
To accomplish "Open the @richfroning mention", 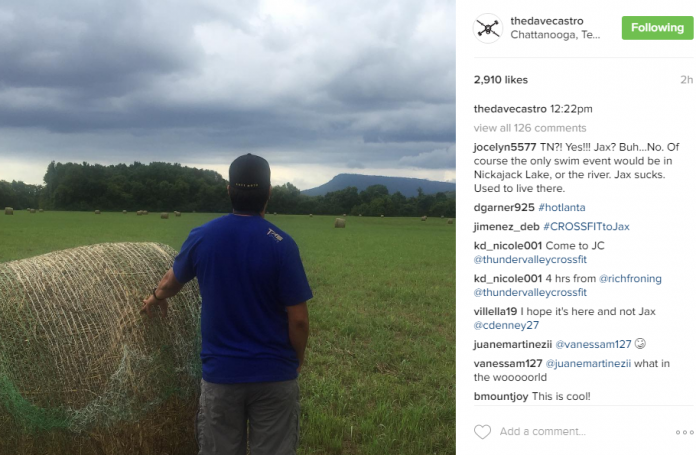I will pyautogui.click(x=630, y=278).
